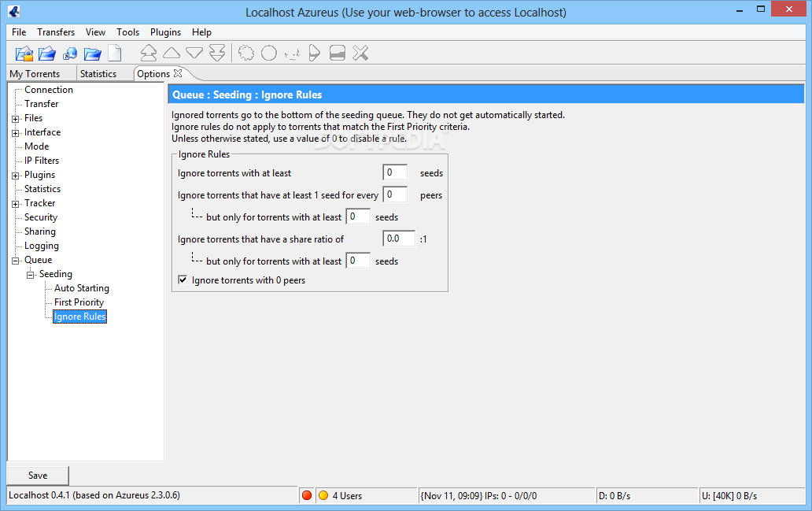Click the remove torrent X icon
This screenshot has height=511, width=812.
tap(360, 53)
